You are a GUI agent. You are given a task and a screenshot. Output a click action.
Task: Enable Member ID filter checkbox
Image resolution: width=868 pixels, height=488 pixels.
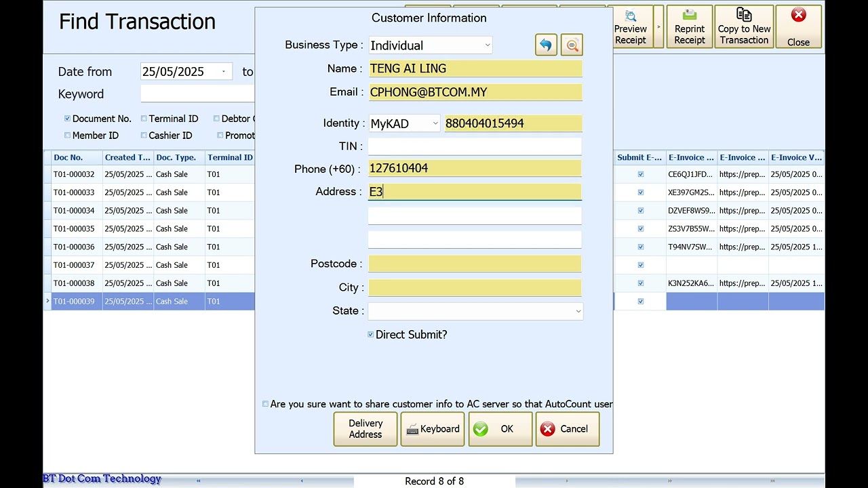point(67,136)
